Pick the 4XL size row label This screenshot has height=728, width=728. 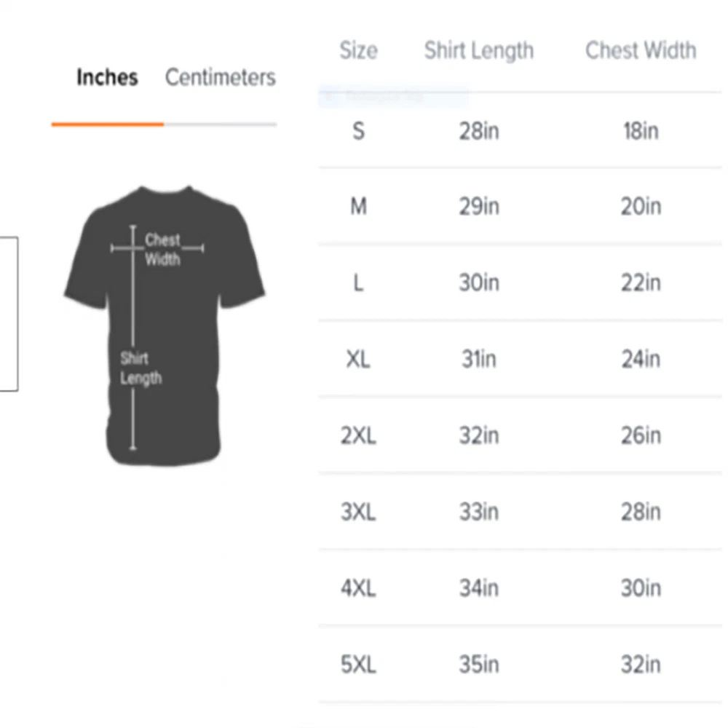coord(358,588)
